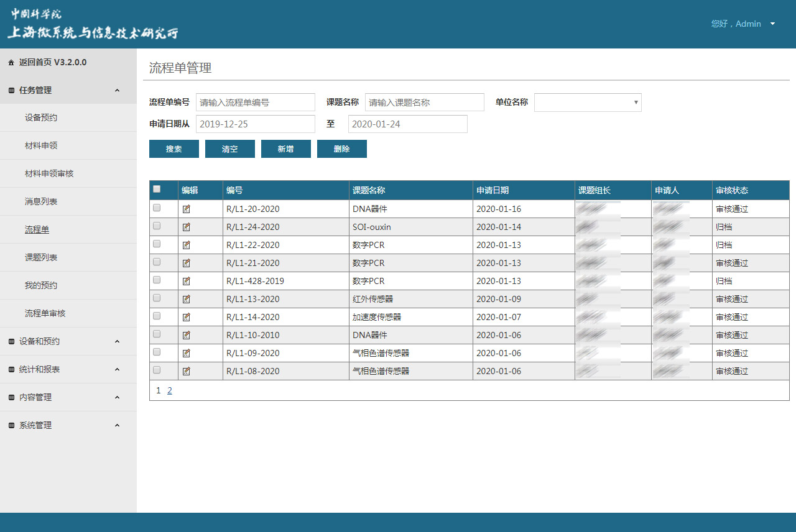Click the grid icon beside 设备和预约
The image size is (796, 532).
pos(11,342)
